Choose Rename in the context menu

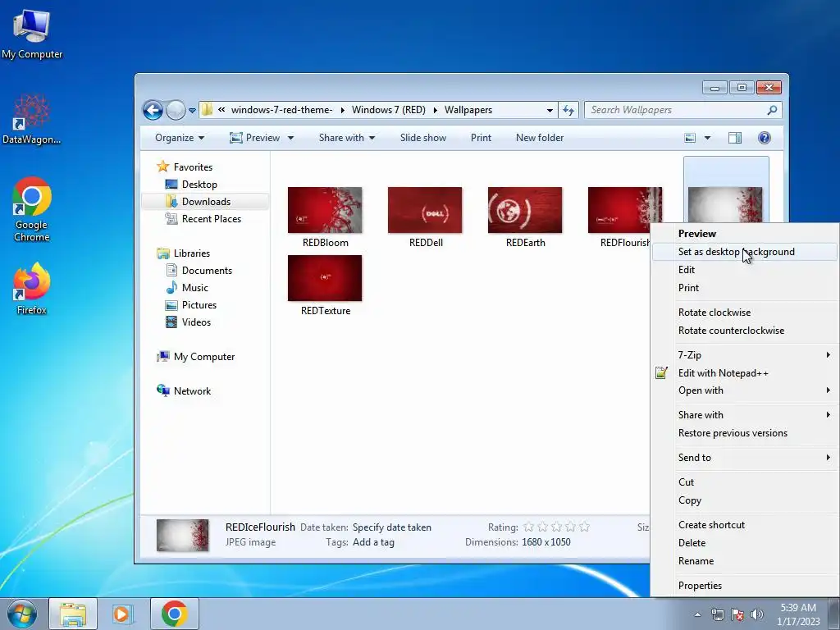(745, 561)
